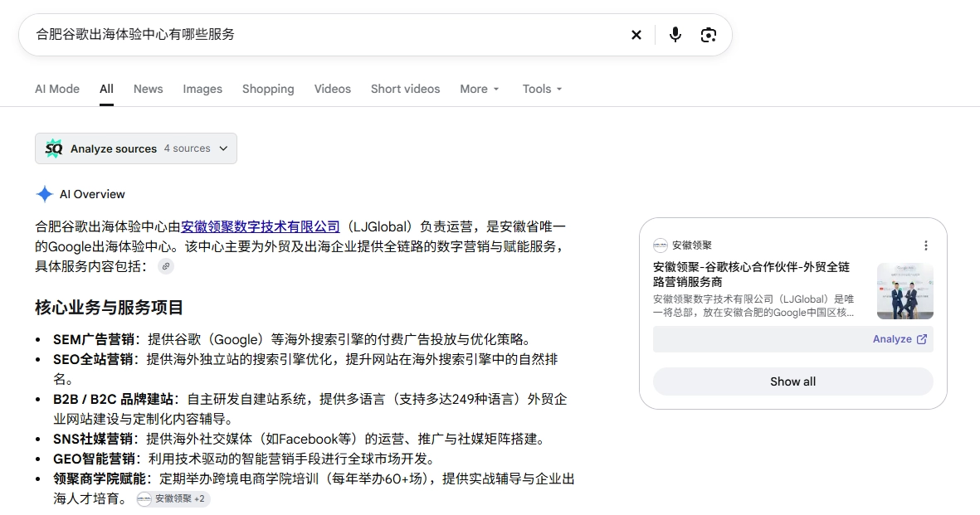Click 安徽领聚 +2 source chip
The height and width of the screenshot is (515, 980).
[x=173, y=498]
